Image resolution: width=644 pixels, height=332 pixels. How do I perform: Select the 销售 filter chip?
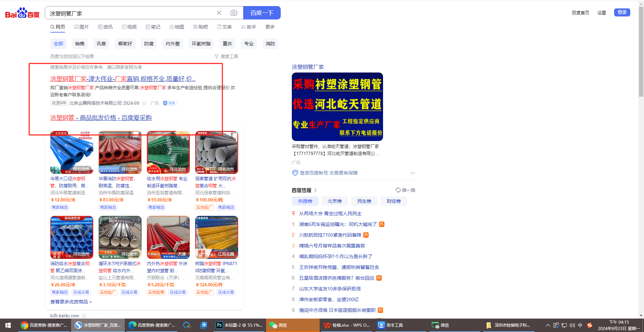coord(80,44)
